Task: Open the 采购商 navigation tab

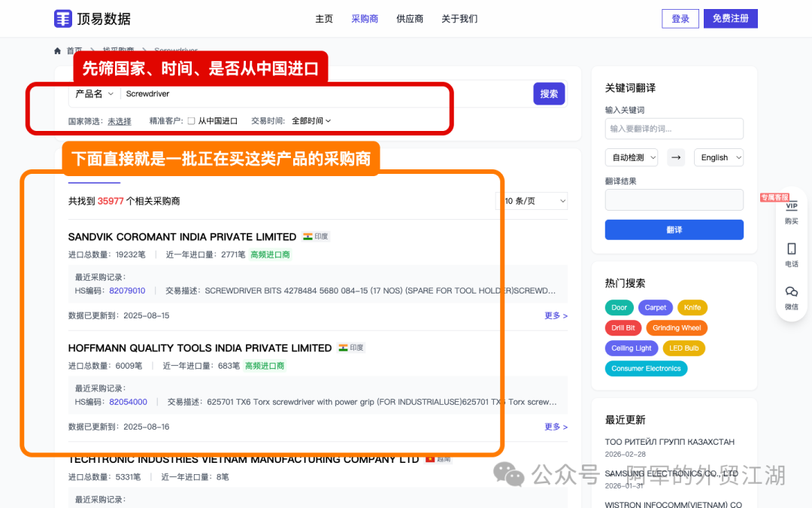Action: tap(365, 19)
